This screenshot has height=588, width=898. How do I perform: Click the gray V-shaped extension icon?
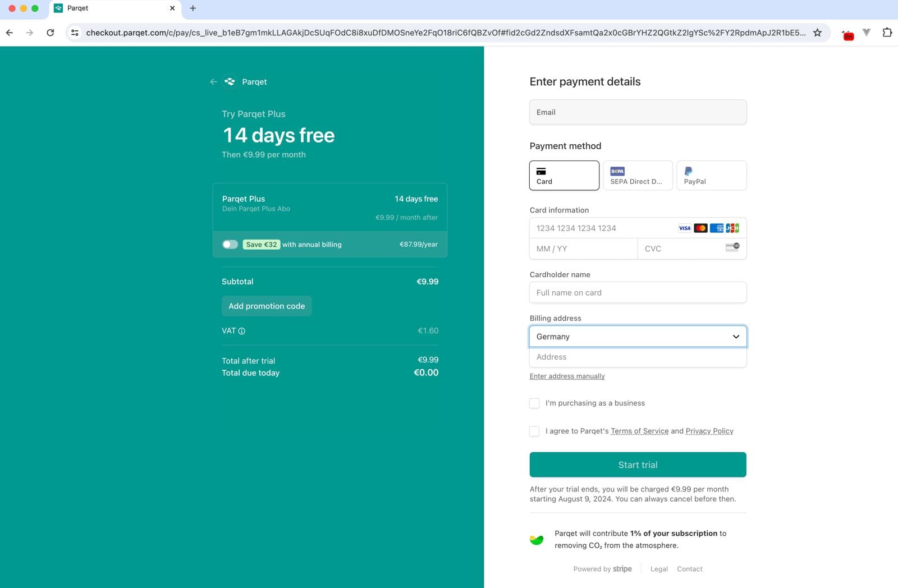pyautogui.click(x=867, y=33)
